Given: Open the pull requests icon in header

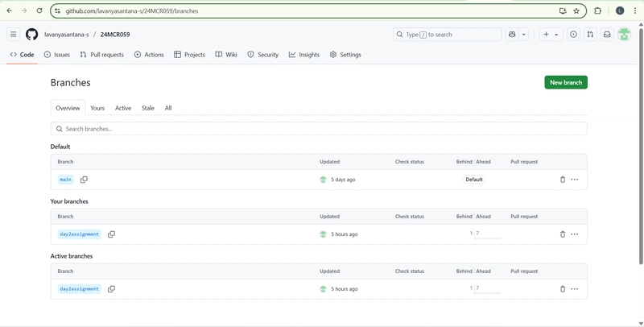Looking at the screenshot, I should pos(590,35).
